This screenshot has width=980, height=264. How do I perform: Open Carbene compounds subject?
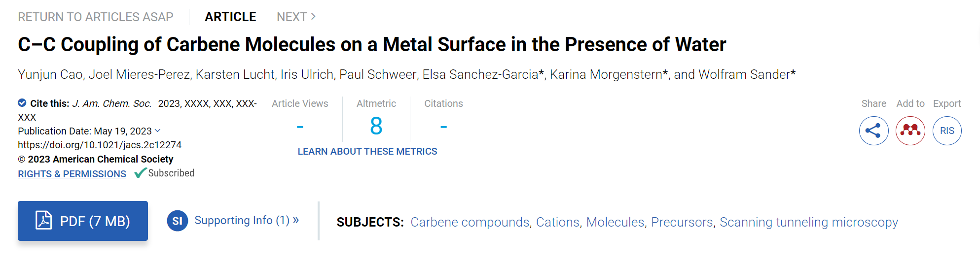coord(470,222)
